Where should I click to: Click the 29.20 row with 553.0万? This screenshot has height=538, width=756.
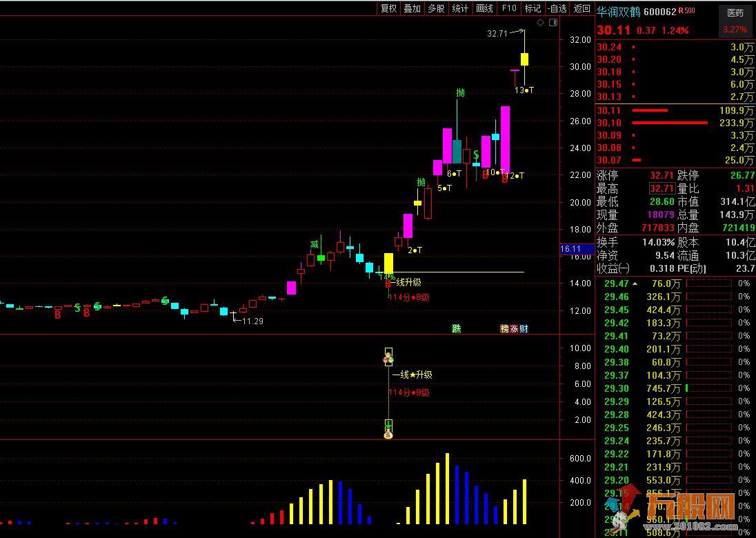coord(675,479)
